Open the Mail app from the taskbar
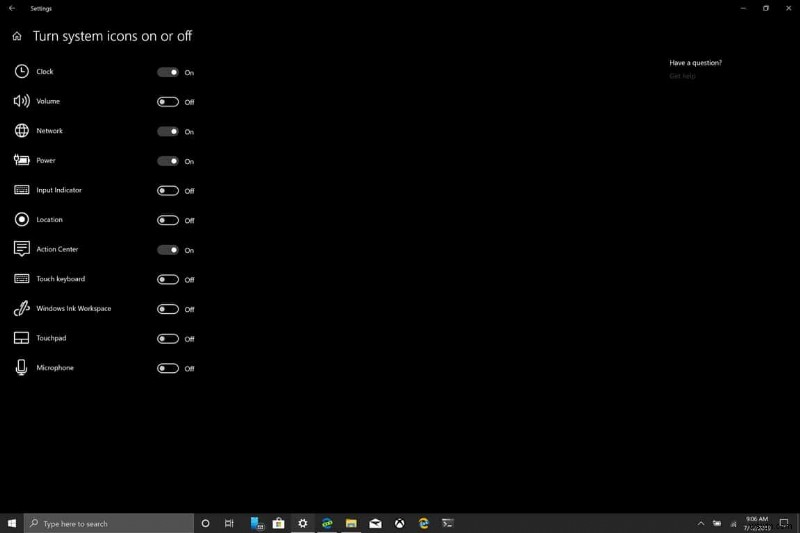The height and width of the screenshot is (533, 800). click(x=376, y=523)
